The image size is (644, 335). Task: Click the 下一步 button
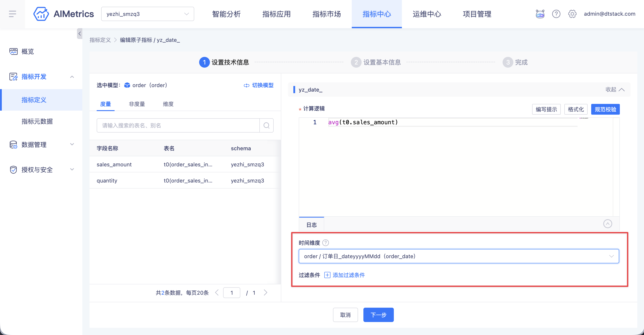378,315
